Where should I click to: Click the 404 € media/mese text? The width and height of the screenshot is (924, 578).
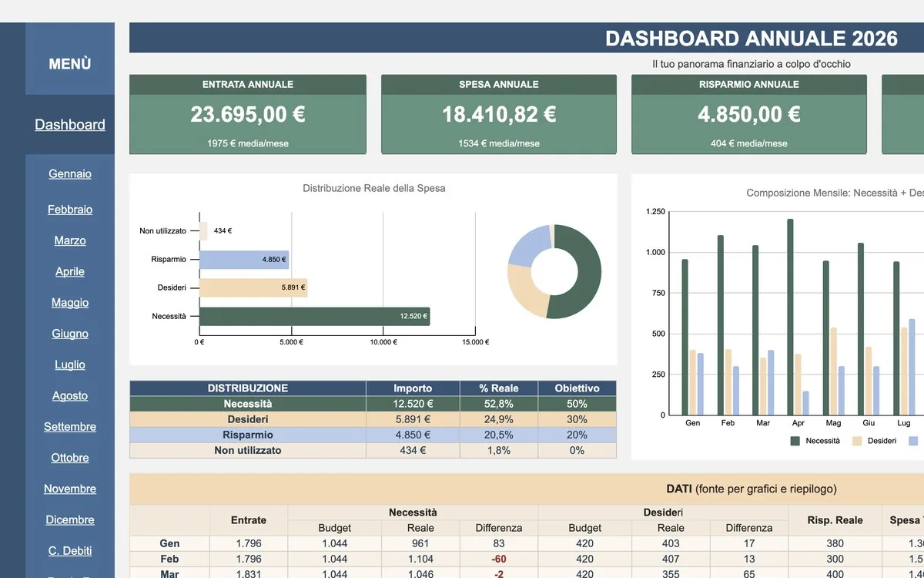tap(749, 143)
